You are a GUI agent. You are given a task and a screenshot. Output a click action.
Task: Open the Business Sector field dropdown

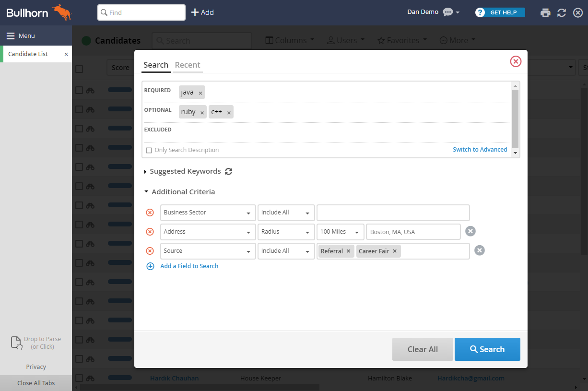(x=207, y=213)
